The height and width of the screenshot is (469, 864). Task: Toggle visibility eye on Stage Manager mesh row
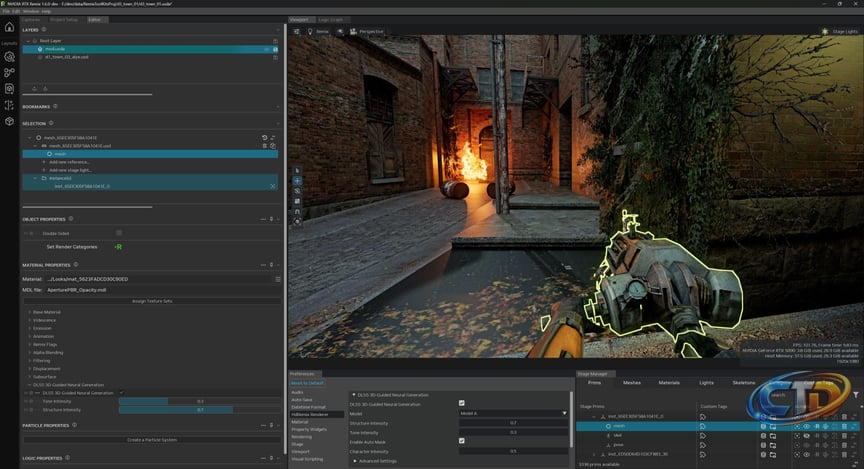(x=807, y=426)
